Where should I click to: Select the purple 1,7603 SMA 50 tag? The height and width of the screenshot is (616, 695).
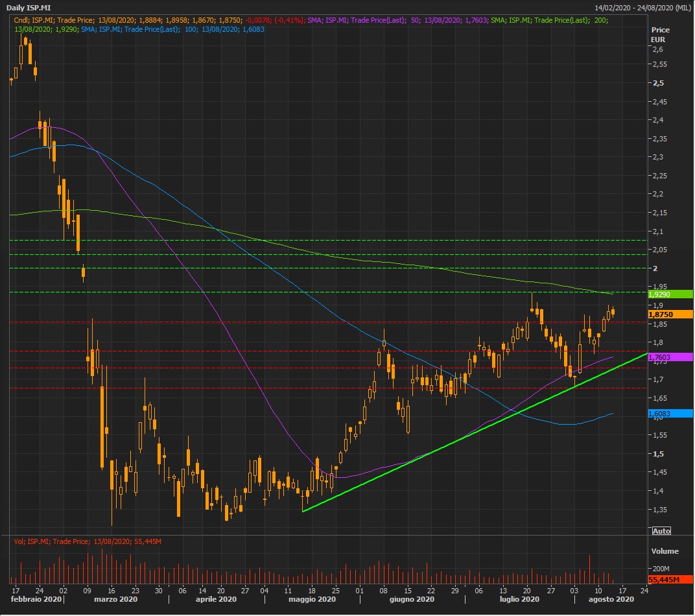point(670,357)
